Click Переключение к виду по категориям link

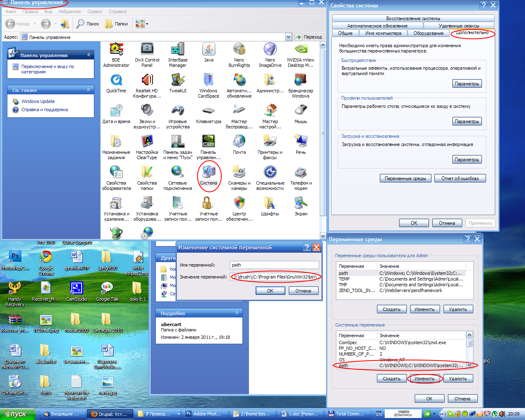point(48,69)
